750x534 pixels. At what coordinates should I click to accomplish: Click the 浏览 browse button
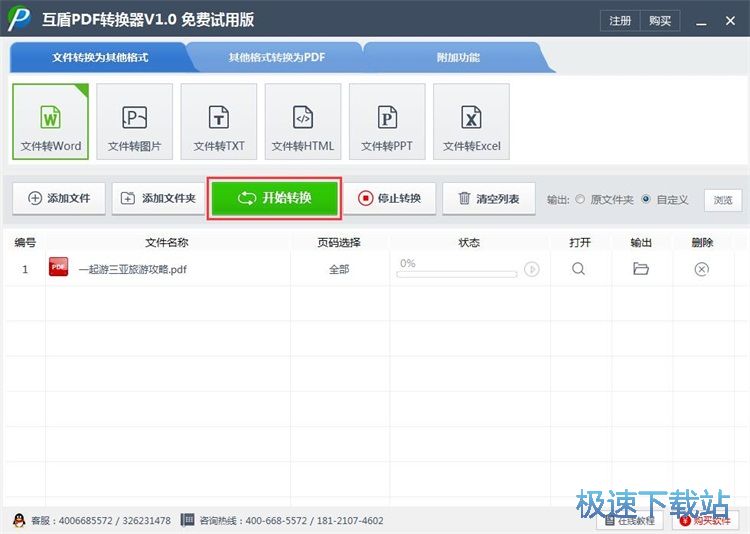pyautogui.click(x=723, y=200)
